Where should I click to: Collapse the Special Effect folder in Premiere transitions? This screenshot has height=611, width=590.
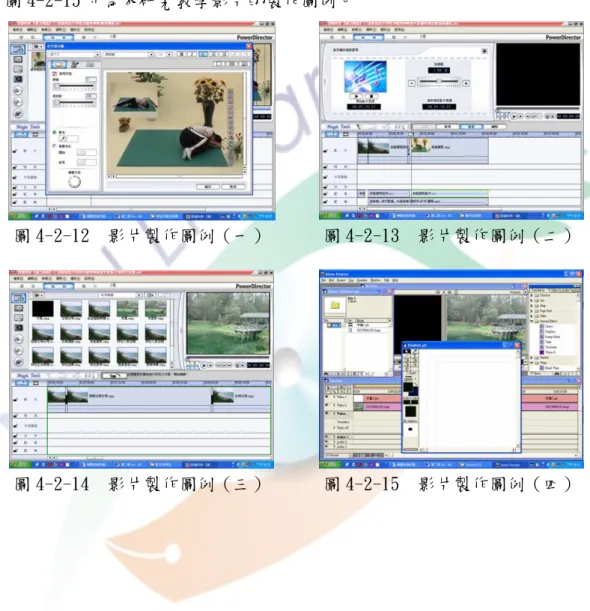[532, 321]
